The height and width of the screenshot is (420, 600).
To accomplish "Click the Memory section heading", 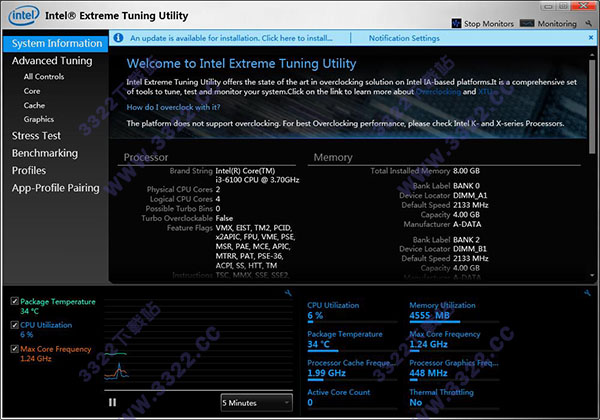I will tap(333, 157).
